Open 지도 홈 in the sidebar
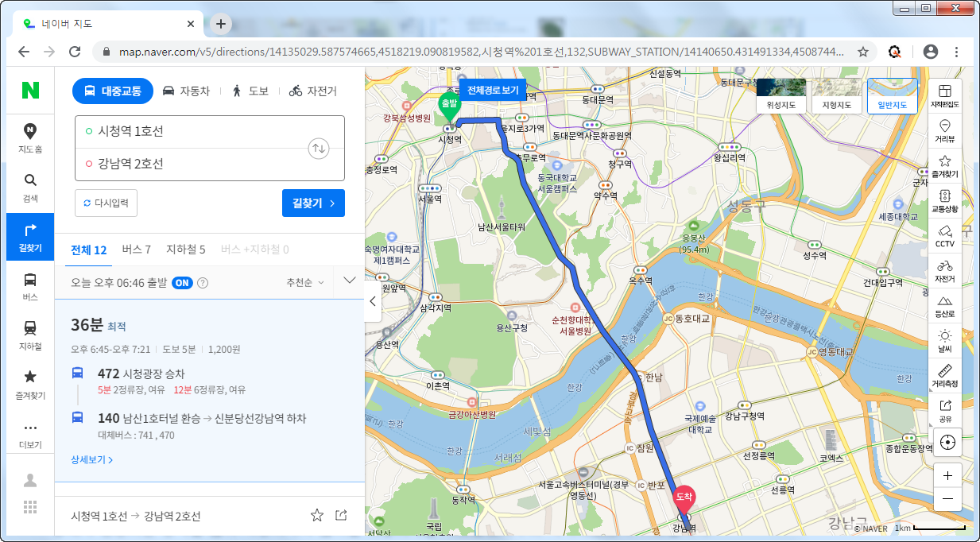The image size is (980, 542). [x=30, y=137]
